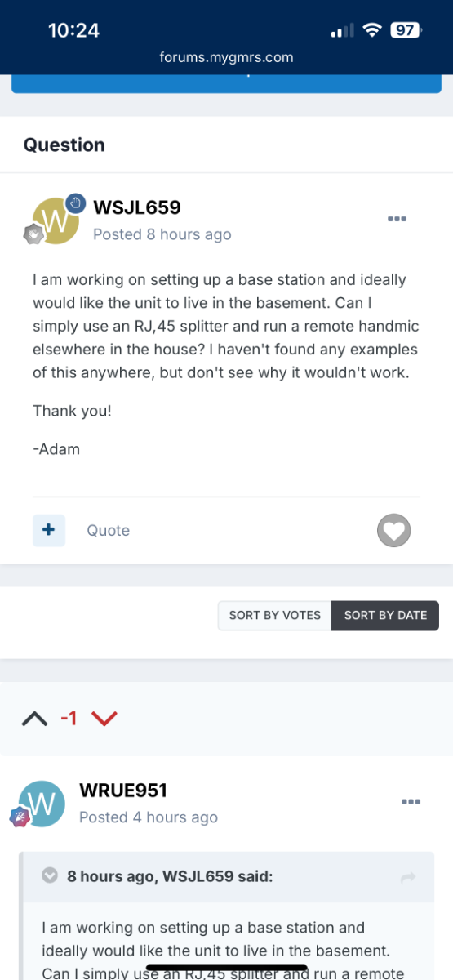Image resolution: width=453 pixels, height=980 pixels.
Task: Upvote the answer with the up arrow
Action: tap(34, 719)
